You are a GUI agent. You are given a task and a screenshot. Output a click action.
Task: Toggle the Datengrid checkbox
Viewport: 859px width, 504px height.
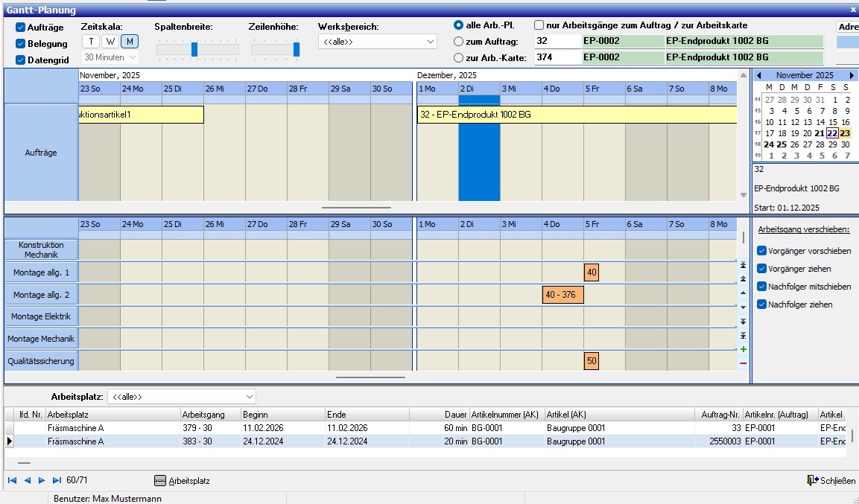(x=21, y=60)
